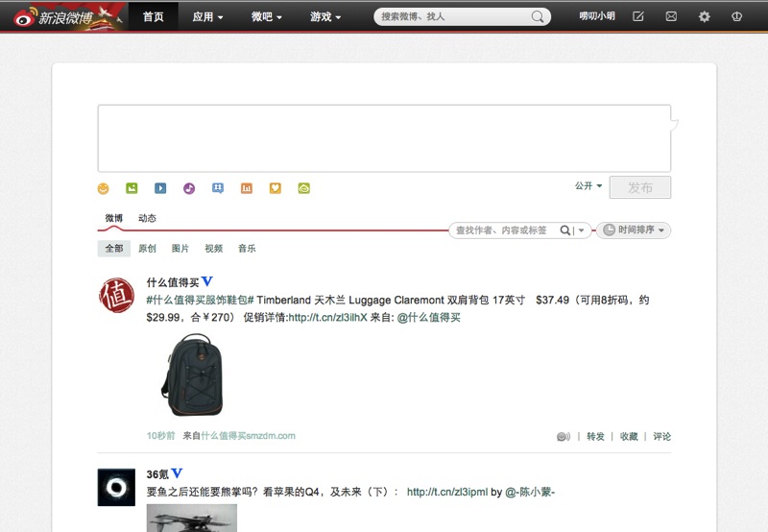Filter posts by 视频

(x=213, y=249)
